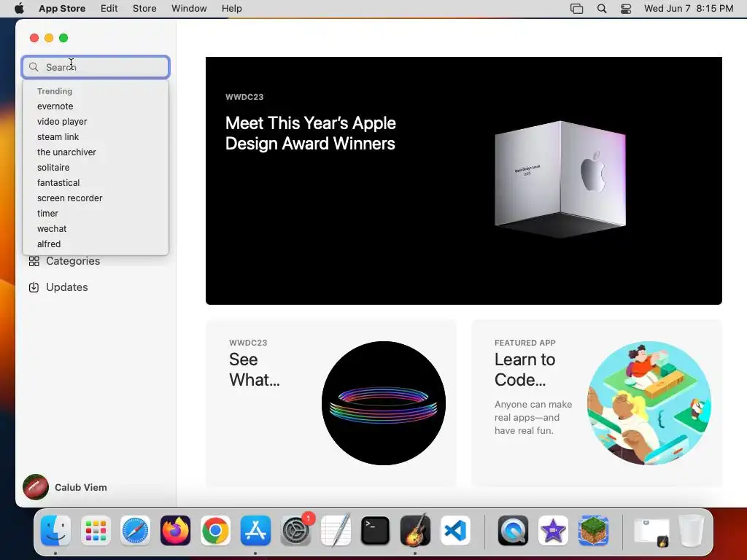Choose 'steam link' from trending list
The height and width of the screenshot is (560, 747).
point(58,136)
